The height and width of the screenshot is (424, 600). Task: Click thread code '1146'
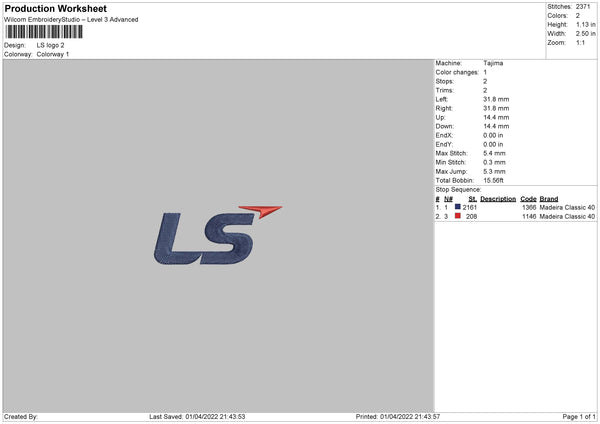pyautogui.click(x=529, y=217)
